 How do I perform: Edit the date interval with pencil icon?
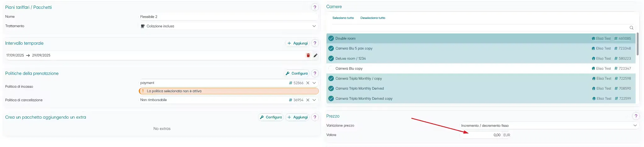(315, 55)
